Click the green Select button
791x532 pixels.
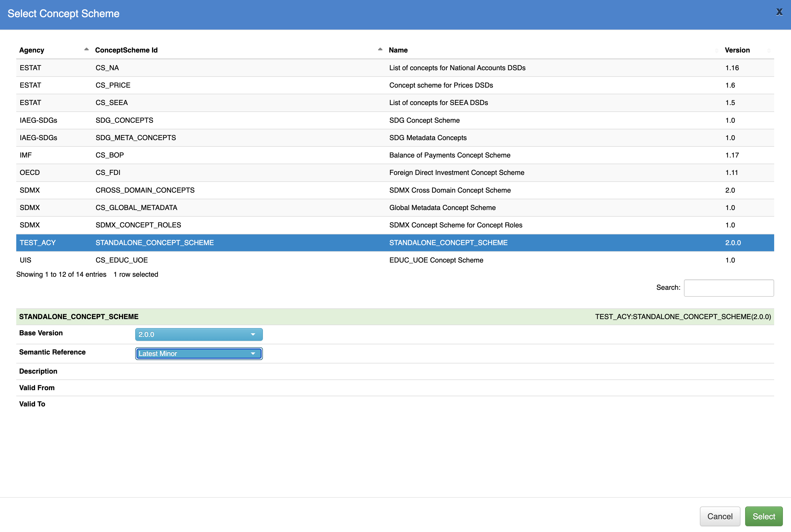point(763,516)
